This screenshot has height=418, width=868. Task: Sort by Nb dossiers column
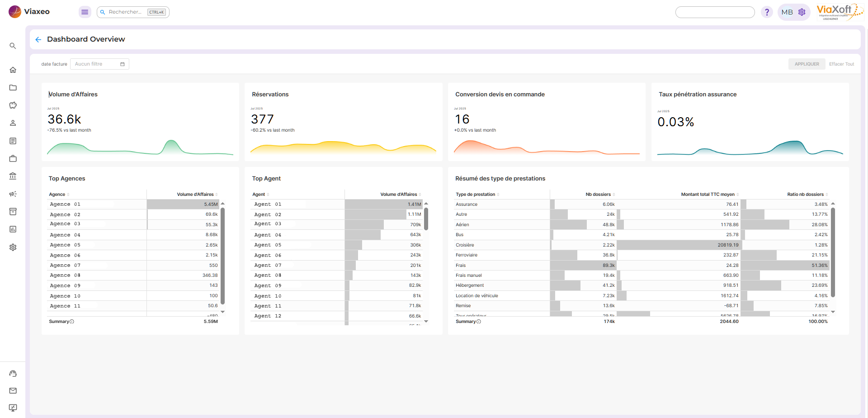coord(600,195)
